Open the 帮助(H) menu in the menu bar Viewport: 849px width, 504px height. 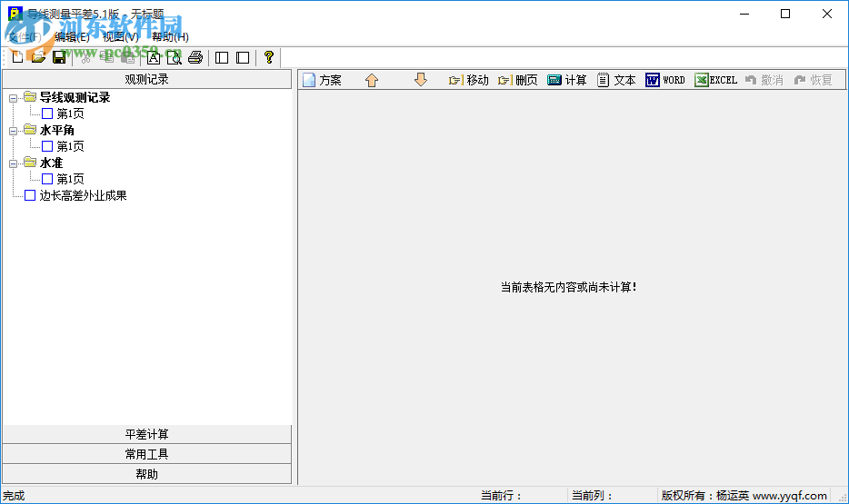[x=170, y=36]
